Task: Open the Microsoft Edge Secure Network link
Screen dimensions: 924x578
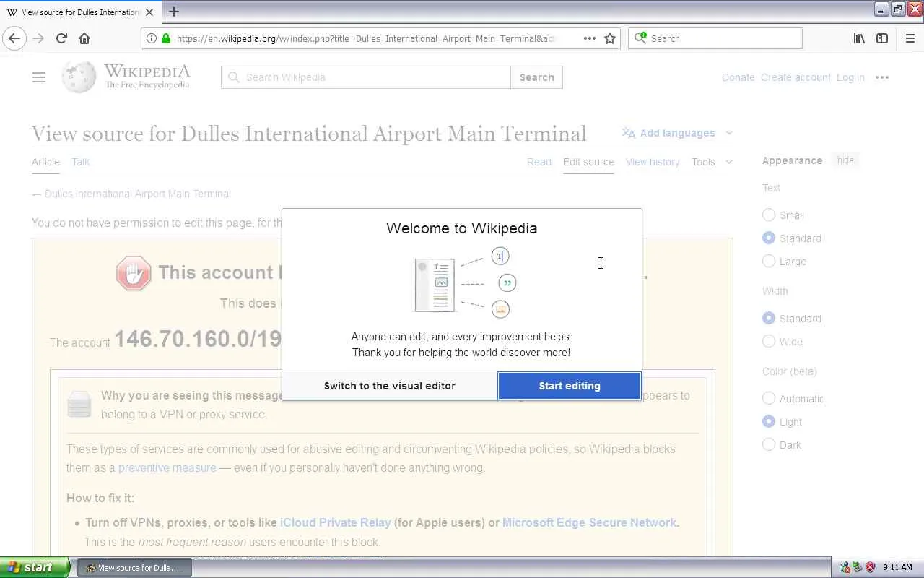Action: coord(589,522)
